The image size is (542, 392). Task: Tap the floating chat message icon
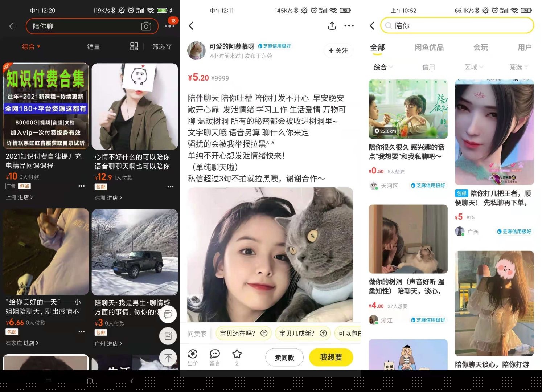click(x=168, y=314)
